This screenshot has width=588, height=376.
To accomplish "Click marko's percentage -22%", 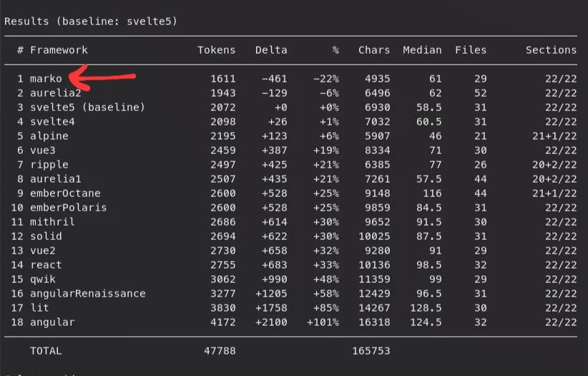I will point(326,79).
